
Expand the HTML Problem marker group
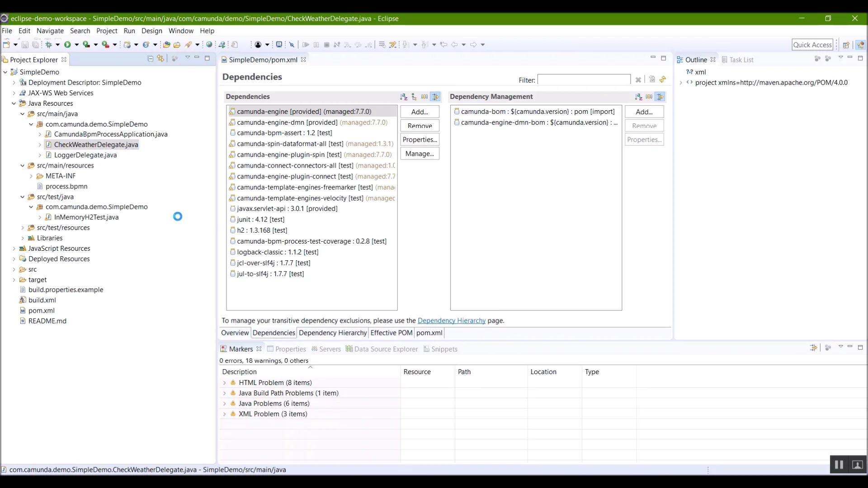[225, 383]
